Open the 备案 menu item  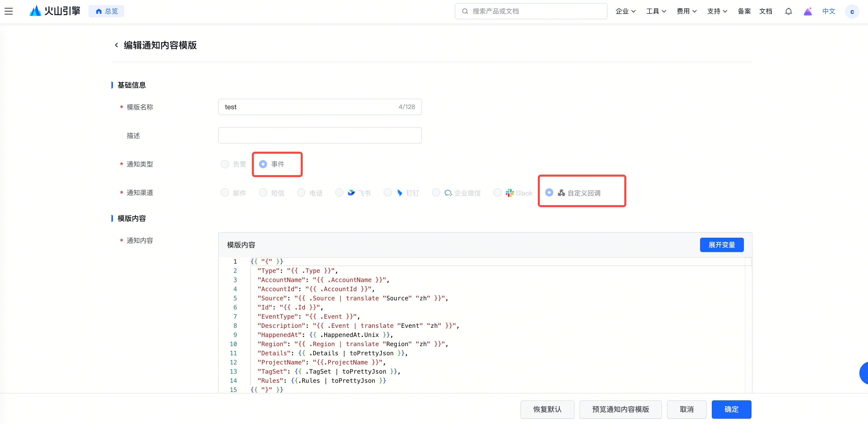(744, 11)
